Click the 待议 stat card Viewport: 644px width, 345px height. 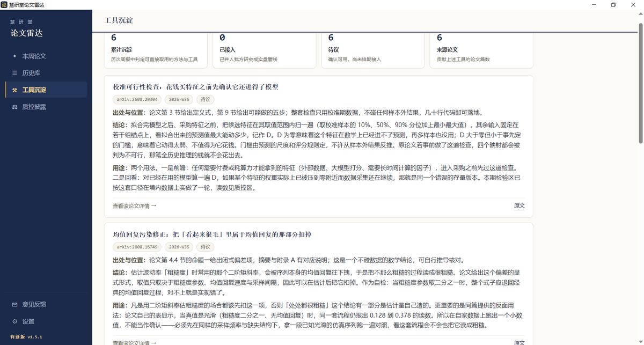pos(373,50)
